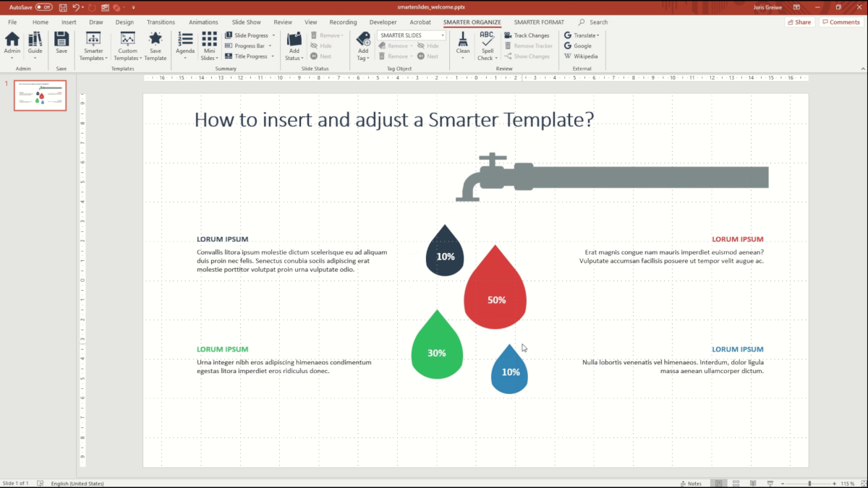Screen dimensions: 868x488
Task: Open the Recording ribbon tab
Action: pyautogui.click(x=343, y=22)
